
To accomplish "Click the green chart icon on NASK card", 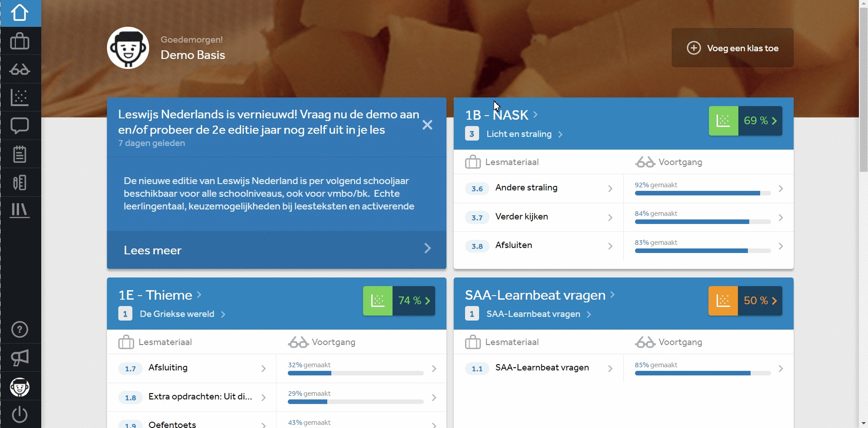I will coord(723,121).
